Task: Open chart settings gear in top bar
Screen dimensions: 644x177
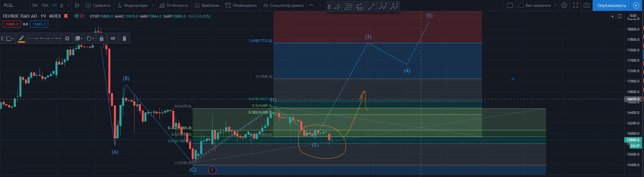Action: [564, 5]
